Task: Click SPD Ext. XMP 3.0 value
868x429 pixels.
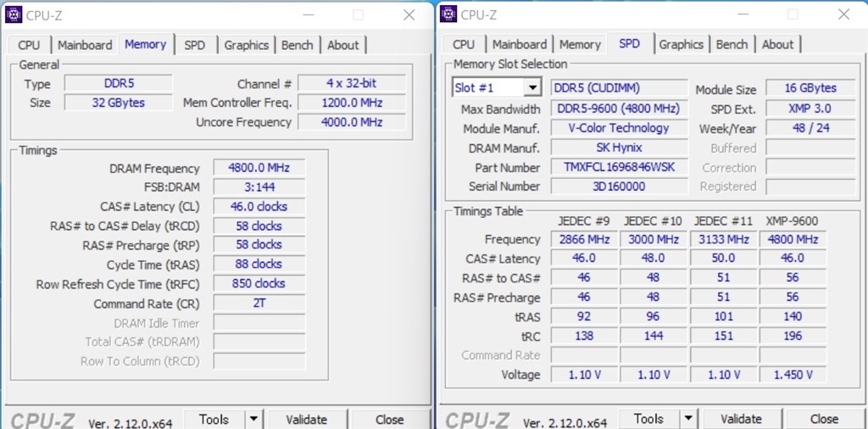Action: tap(810, 109)
